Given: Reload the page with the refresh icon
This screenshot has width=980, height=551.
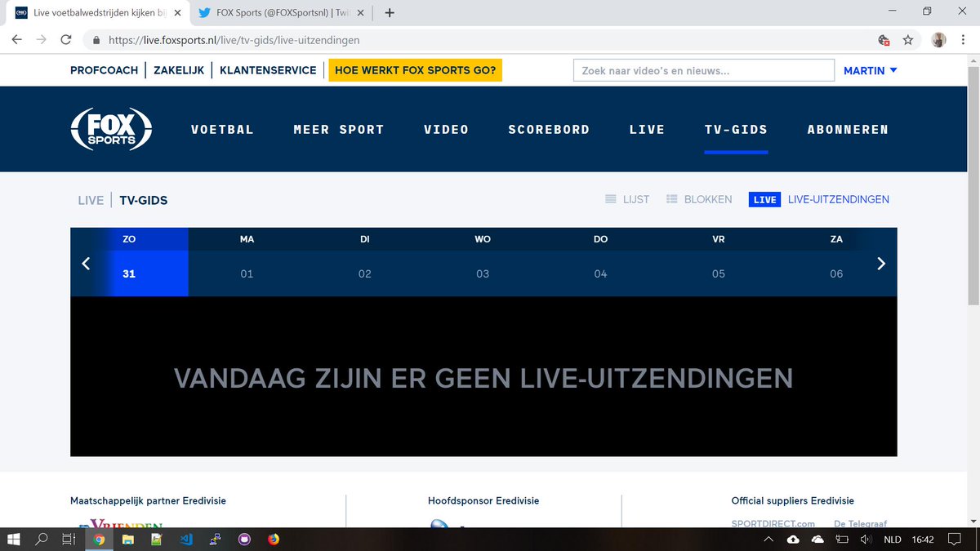Looking at the screenshot, I should (x=66, y=39).
